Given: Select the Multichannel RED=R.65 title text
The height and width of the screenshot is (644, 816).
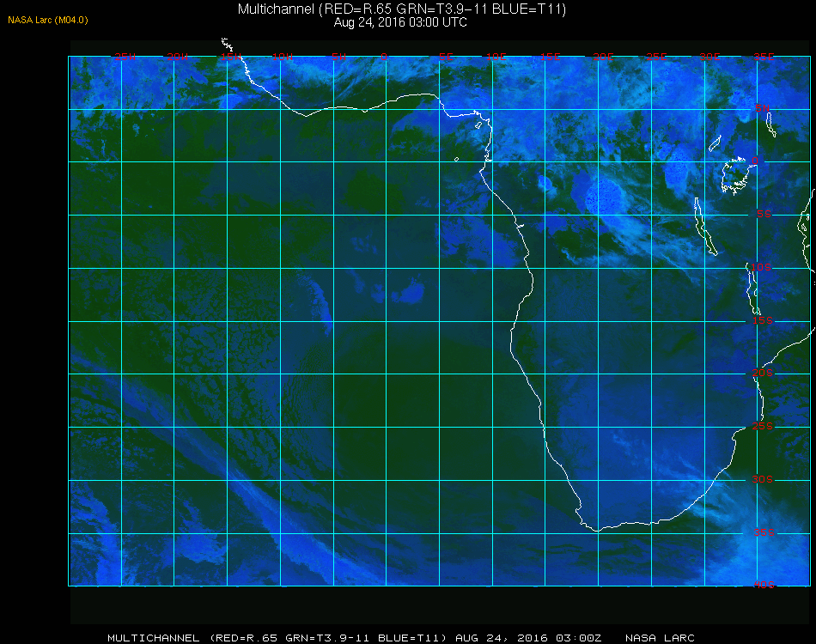Looking at the screenshot, I should click(402, 9).
